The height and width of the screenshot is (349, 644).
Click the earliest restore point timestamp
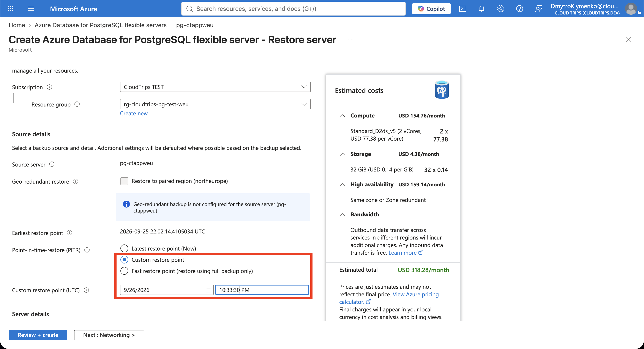[x=163, y=232]
